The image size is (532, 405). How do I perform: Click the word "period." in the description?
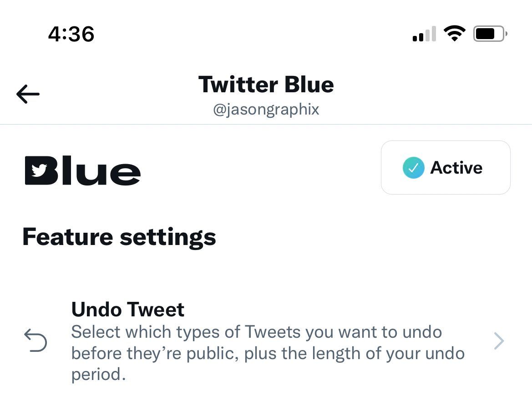[x=98, y=375]
